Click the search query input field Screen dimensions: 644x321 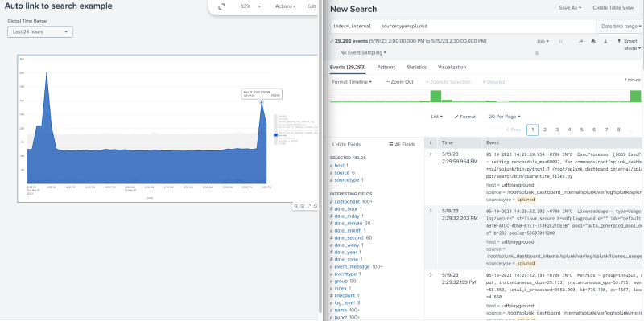[463, 26]
